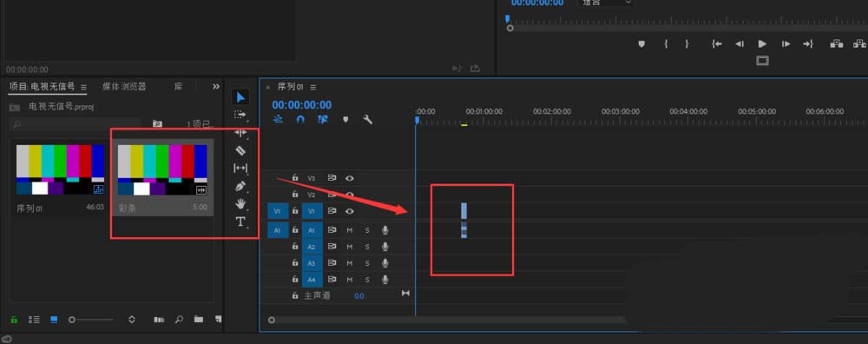Enable voice-over record on A1 track
Screen dimensions: 868x344
pos(385,230)
